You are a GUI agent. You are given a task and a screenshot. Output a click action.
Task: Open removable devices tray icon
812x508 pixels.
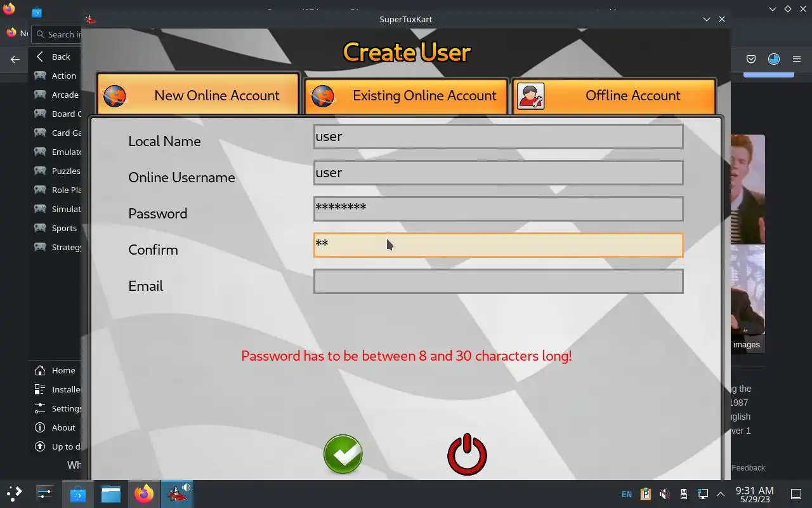coord(683,494)
